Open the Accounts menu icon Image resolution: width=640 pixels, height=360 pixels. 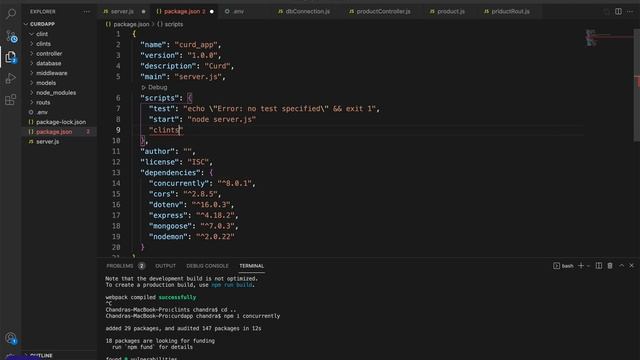pos(11,338)
